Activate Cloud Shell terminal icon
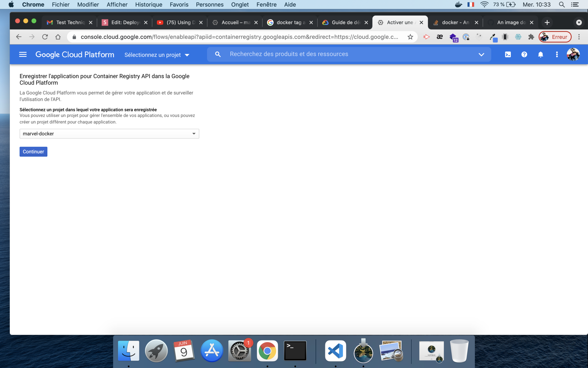The width and height of the screenshot is (588, 368). [508, 55]
